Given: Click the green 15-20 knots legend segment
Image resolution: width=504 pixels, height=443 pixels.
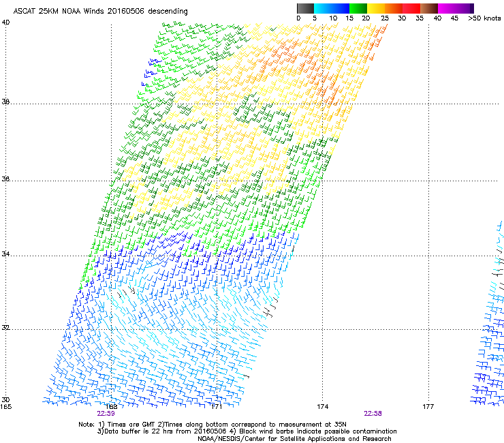Looking at the screenshot, I should click(x=358, y=8).
